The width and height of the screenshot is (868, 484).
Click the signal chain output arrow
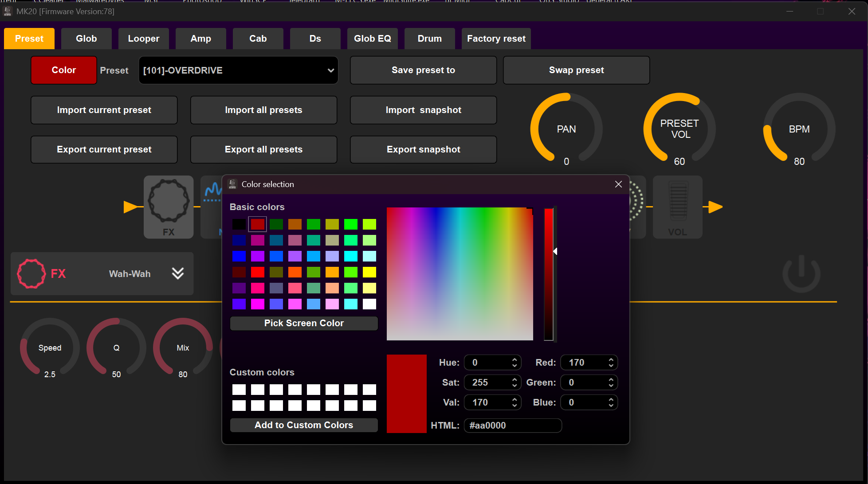tap(715, 207)
